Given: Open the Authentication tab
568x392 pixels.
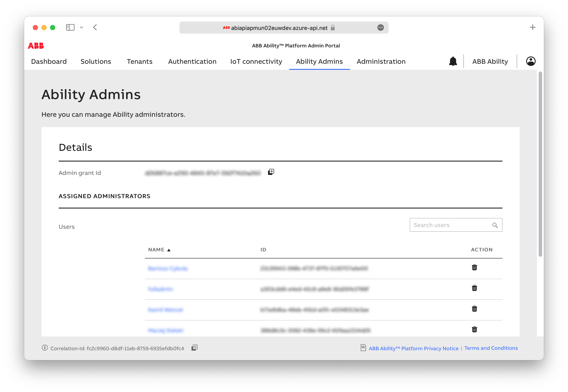Looking at the screenshot, I should pyautogui.click(x=192, y=61).
